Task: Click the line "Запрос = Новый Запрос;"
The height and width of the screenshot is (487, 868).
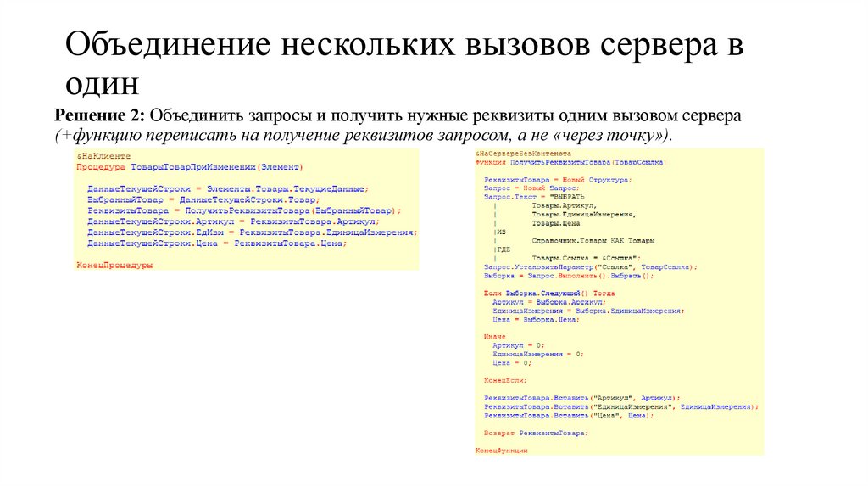Action: point(531,188)
